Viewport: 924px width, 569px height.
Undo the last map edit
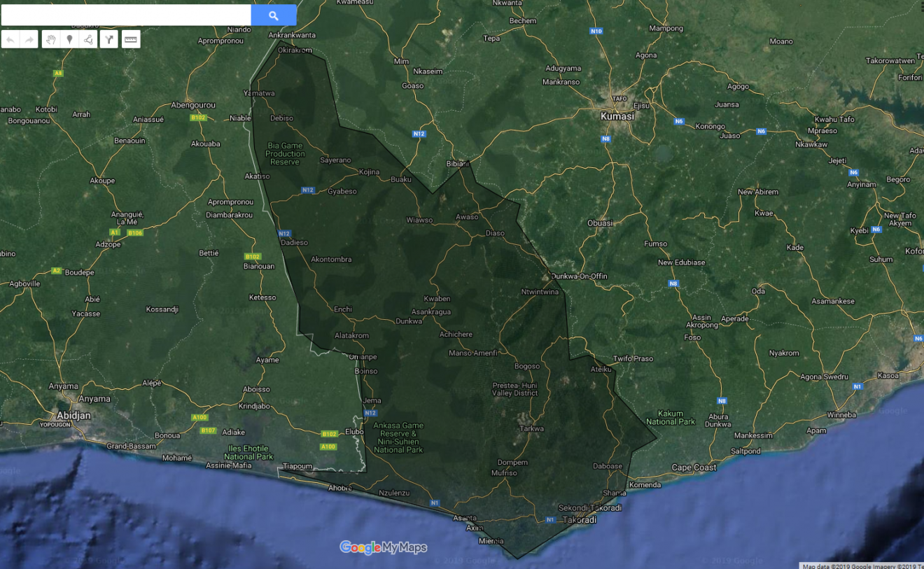(10, 40)
